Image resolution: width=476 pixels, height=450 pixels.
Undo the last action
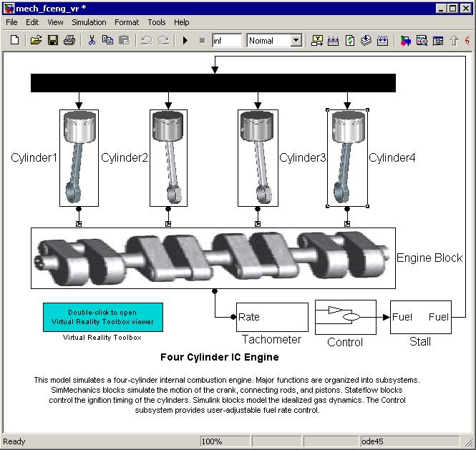pos(147,40)
